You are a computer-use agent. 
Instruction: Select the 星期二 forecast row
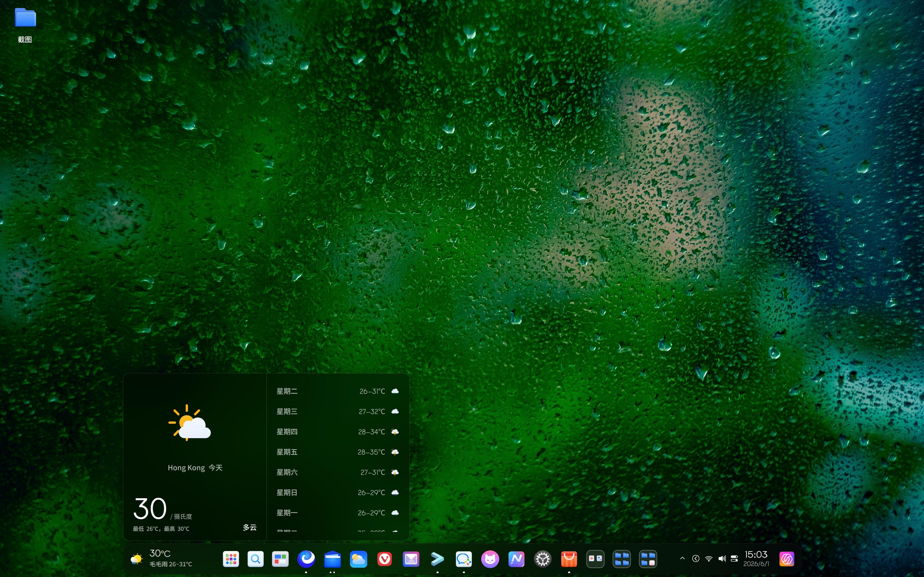(337, 391)
